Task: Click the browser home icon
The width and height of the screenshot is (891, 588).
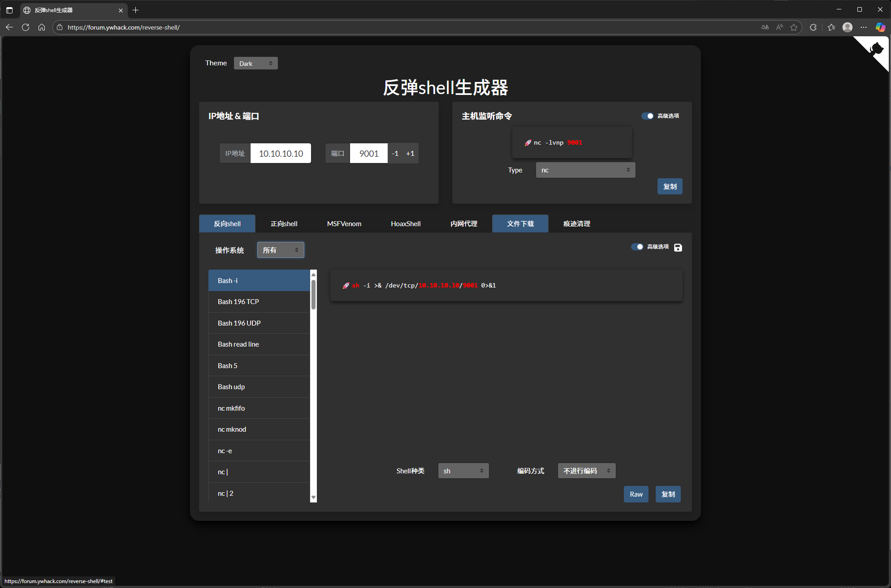Action: click(x=42, y=27)
